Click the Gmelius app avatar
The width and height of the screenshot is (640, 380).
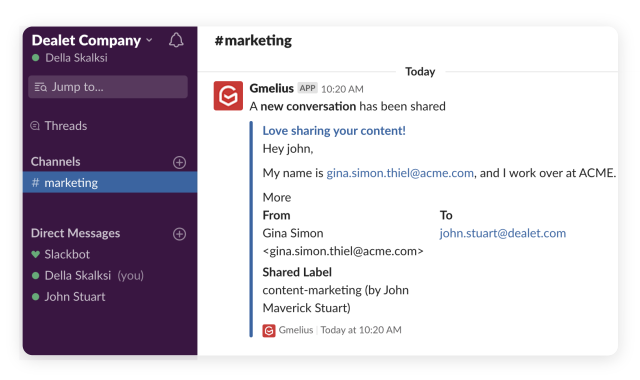click(228, 96)
